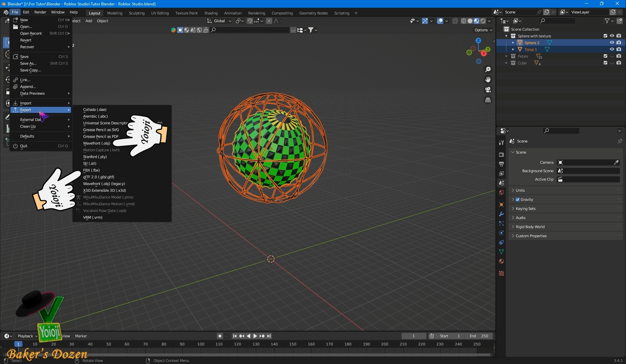Viewport: 626px width, 364px height.
Task: Open the Marker menu in timeline
Action: [81, 336]
